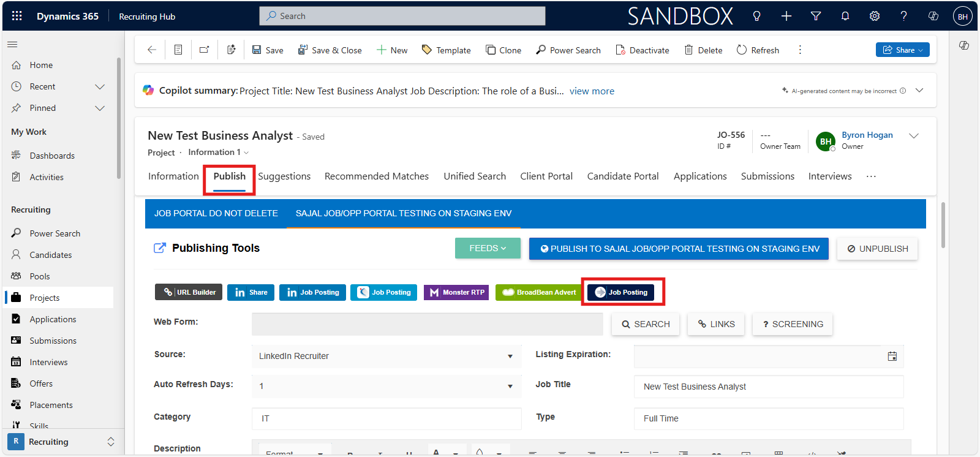Open the settings gear icon
980x457 pixels.
tap(875, 16)
